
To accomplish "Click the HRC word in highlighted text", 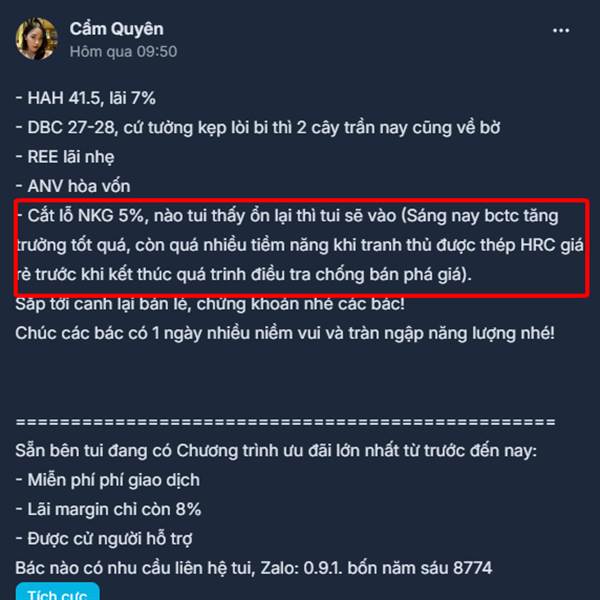I will tap(537, 245).
